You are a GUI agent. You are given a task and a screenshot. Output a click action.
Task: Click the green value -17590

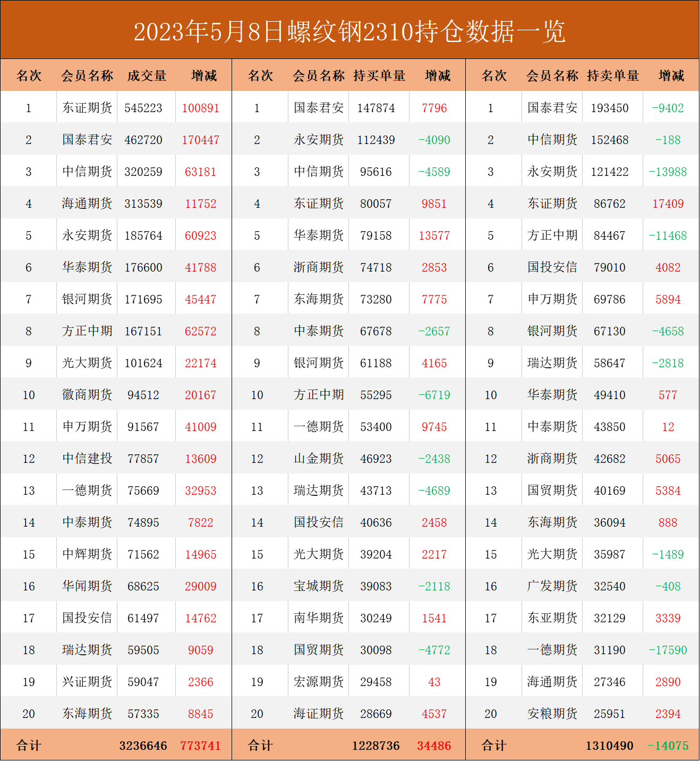point(668,650)
